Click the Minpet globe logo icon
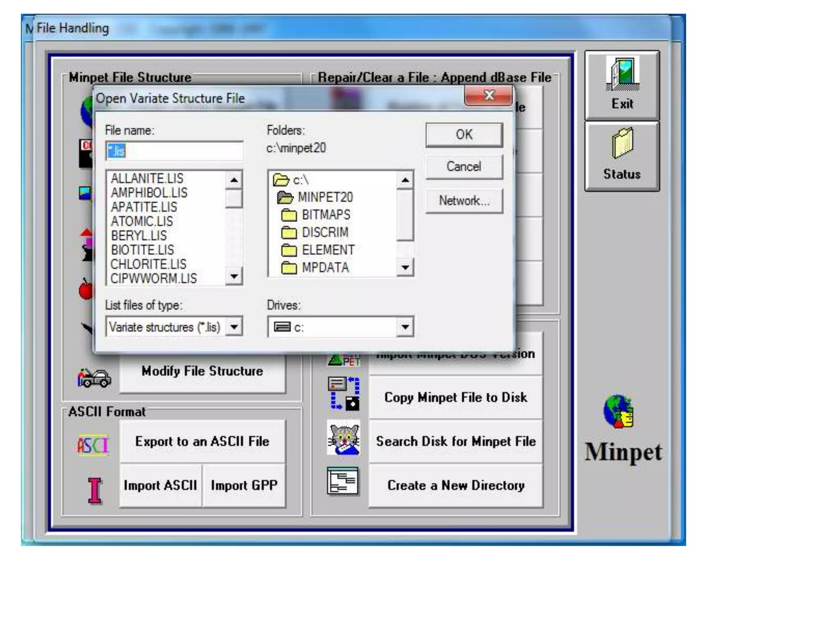The height and width of the screenshot is (630, 840). coord(619,411)
